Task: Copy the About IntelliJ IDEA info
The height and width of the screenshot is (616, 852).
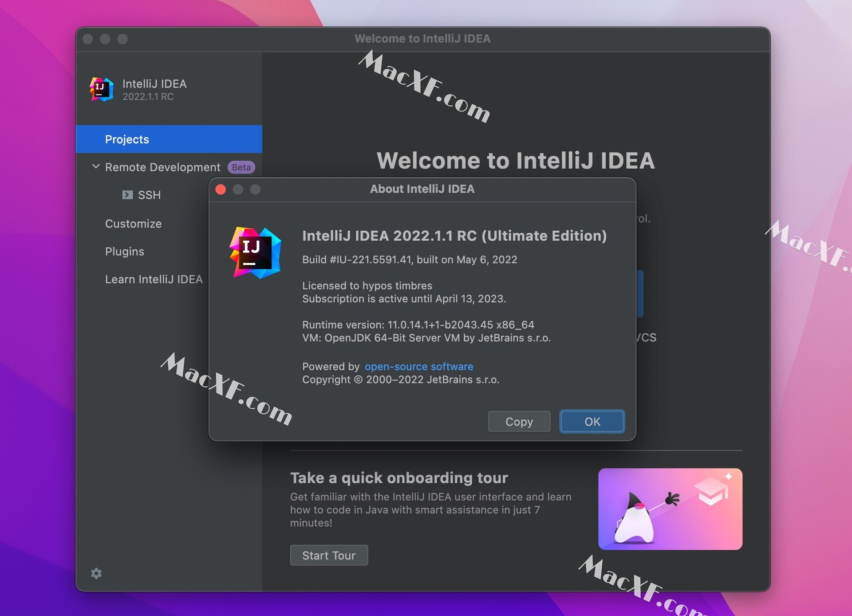Action: click(x=519, y=421)
